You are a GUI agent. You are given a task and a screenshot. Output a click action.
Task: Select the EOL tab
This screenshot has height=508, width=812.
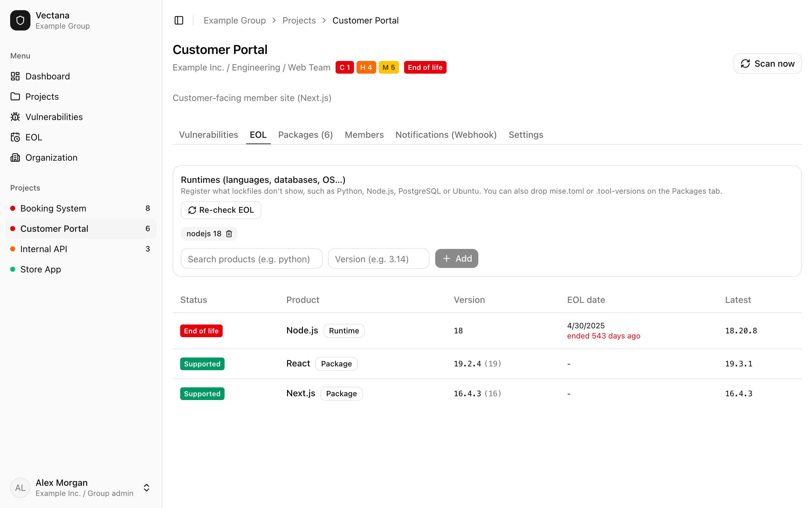(258, 135)
